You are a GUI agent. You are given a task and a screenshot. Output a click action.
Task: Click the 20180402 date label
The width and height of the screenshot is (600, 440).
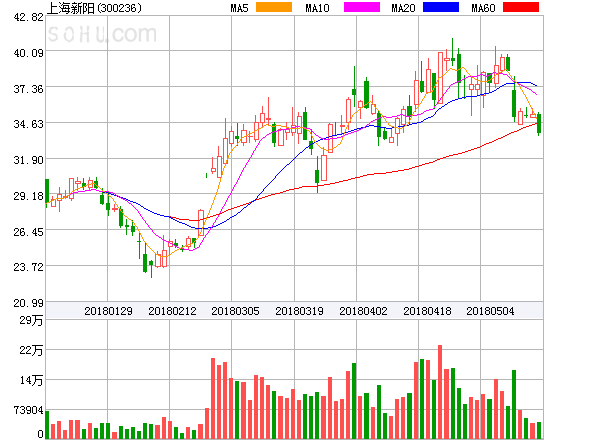363,311
